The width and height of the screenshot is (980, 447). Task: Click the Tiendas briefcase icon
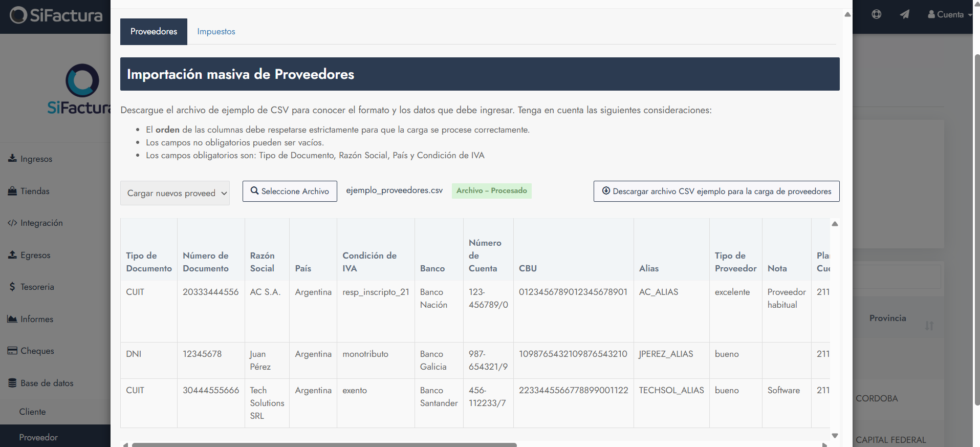(12, 191)
